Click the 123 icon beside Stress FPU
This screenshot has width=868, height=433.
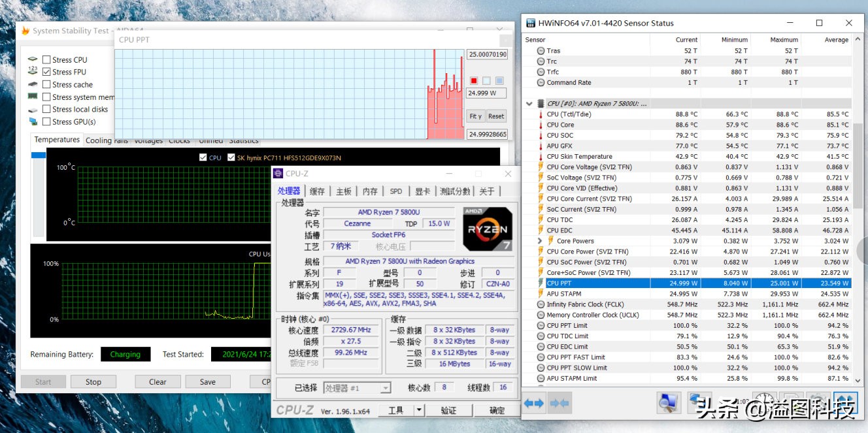coord(33,72)
